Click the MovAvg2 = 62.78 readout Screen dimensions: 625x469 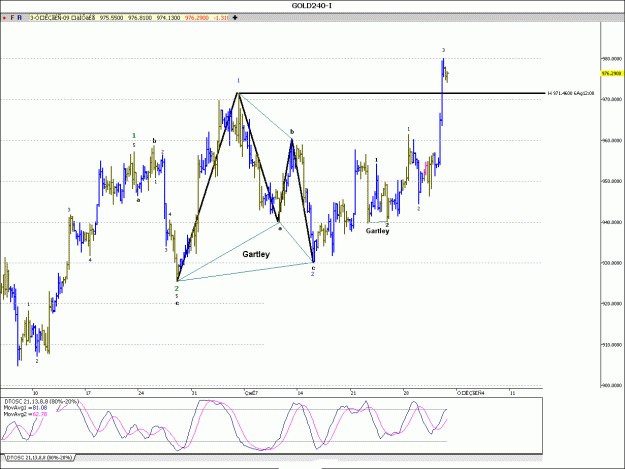tap(25, 414)
